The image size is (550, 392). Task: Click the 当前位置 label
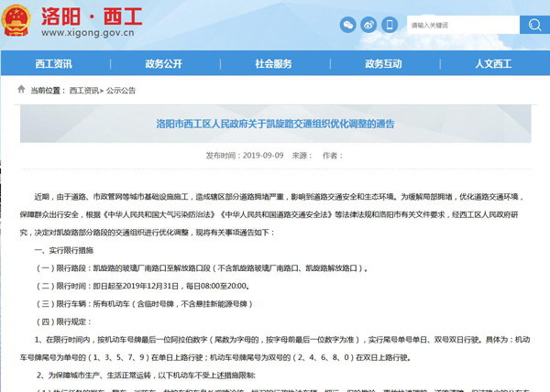pos(48,91)
